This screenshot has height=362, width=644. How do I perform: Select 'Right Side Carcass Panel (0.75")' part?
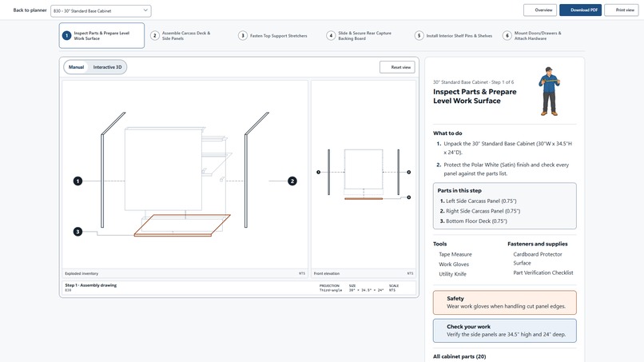[x=483, y=211]
